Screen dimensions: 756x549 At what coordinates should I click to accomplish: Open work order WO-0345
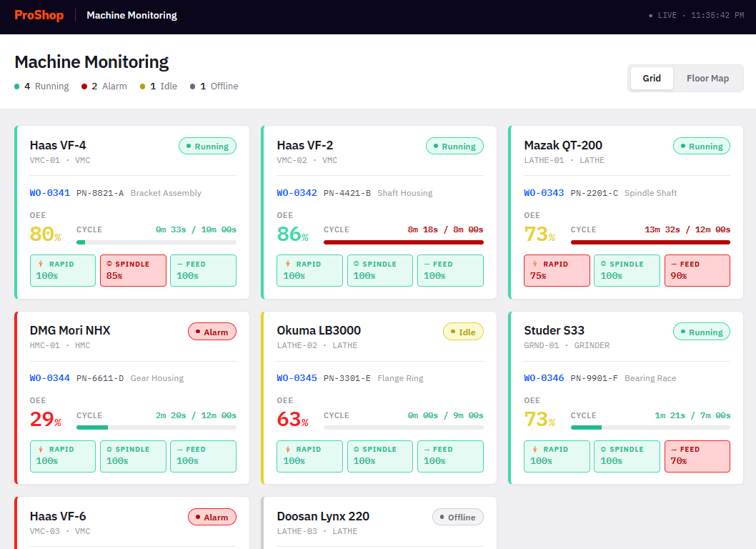click(x=297, y=378)
